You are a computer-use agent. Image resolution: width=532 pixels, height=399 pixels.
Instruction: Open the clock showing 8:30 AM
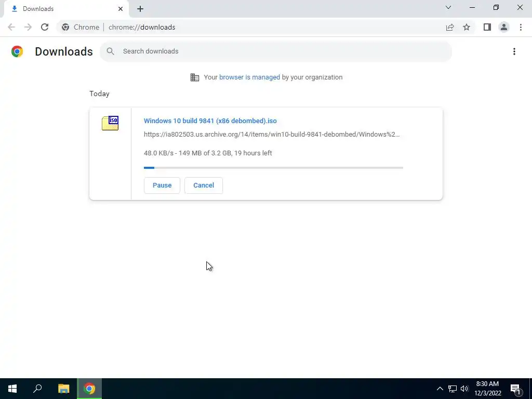point(487,389)
